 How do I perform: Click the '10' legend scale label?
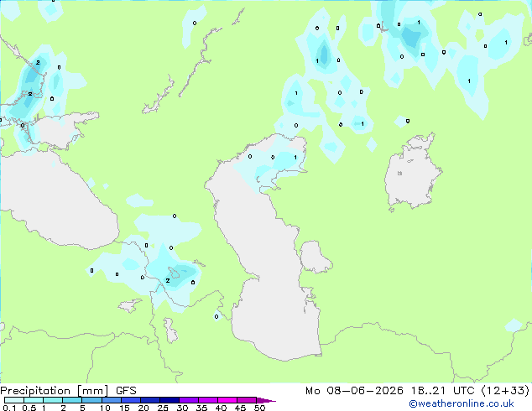click(x=105, y=408)
